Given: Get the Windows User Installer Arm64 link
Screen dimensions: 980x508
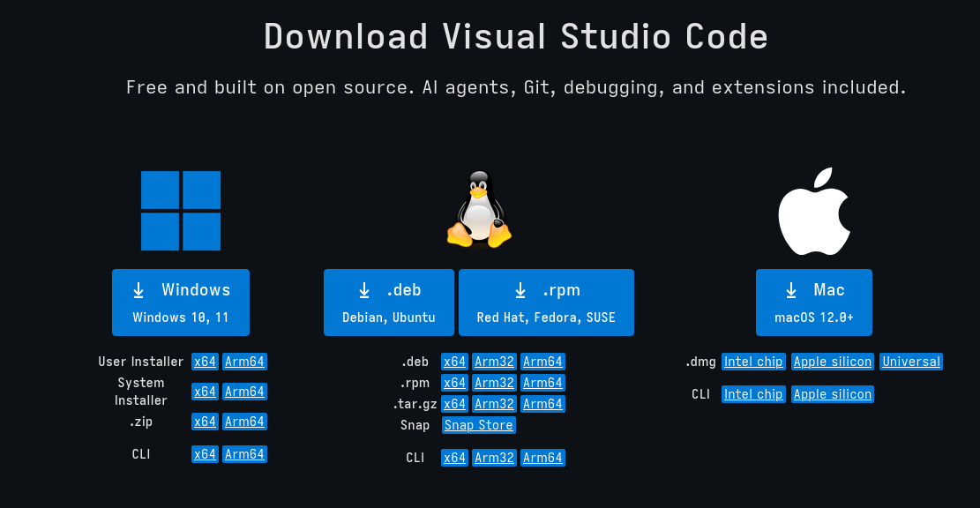Looking at the screenshot, I should [x=244, y=362].
